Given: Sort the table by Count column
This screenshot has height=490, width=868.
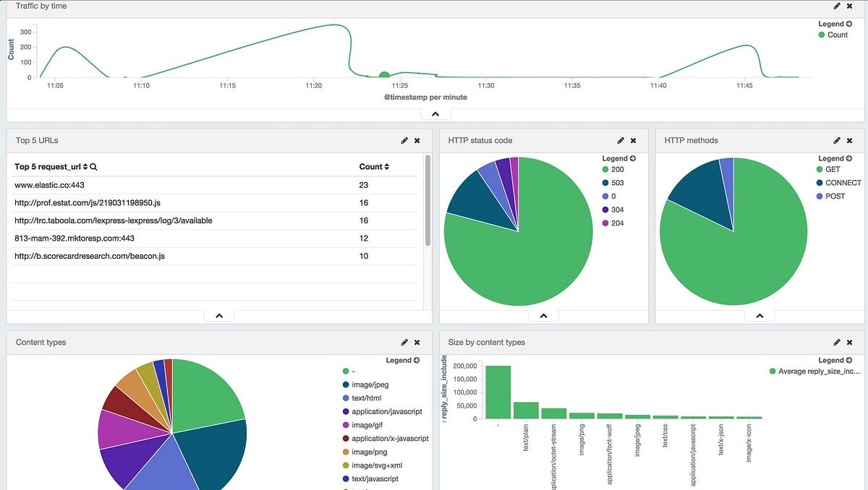Looking at the screenshot, I should [x=374, y=167].
